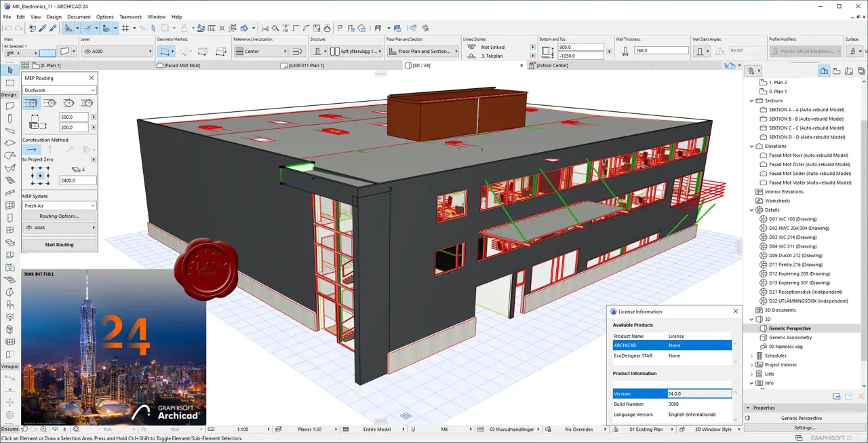The image size is (868, 443).
Task: Open the Design menu
Action: tap(54, 17)
